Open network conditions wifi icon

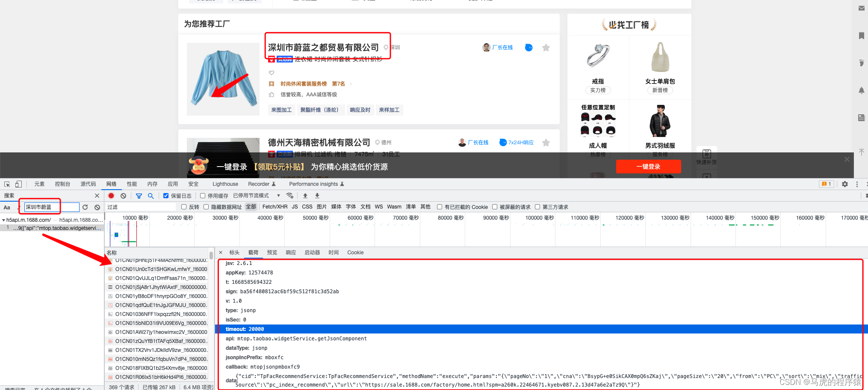pyautogui.click(x=290, y=196)
